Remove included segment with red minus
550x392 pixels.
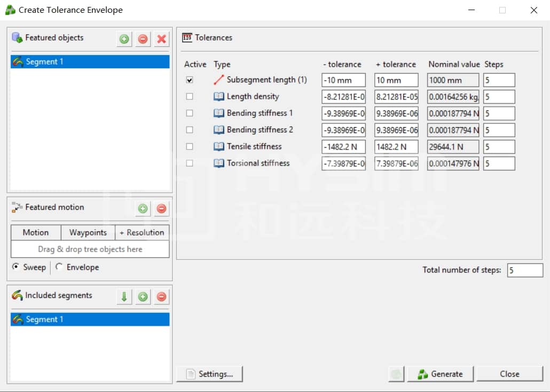[x=161, y=296]
